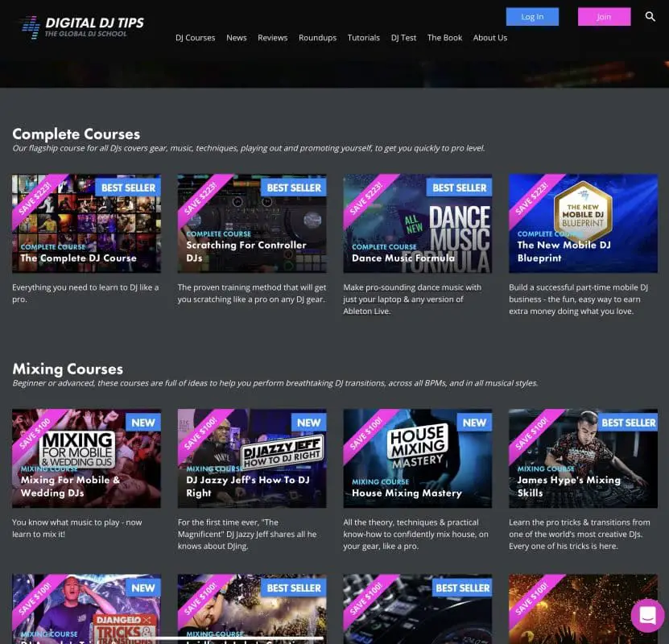View DJ Jazzy Jeff's How To DJ Right
This screenshot has height=644, width=669.
coord(252,459)
